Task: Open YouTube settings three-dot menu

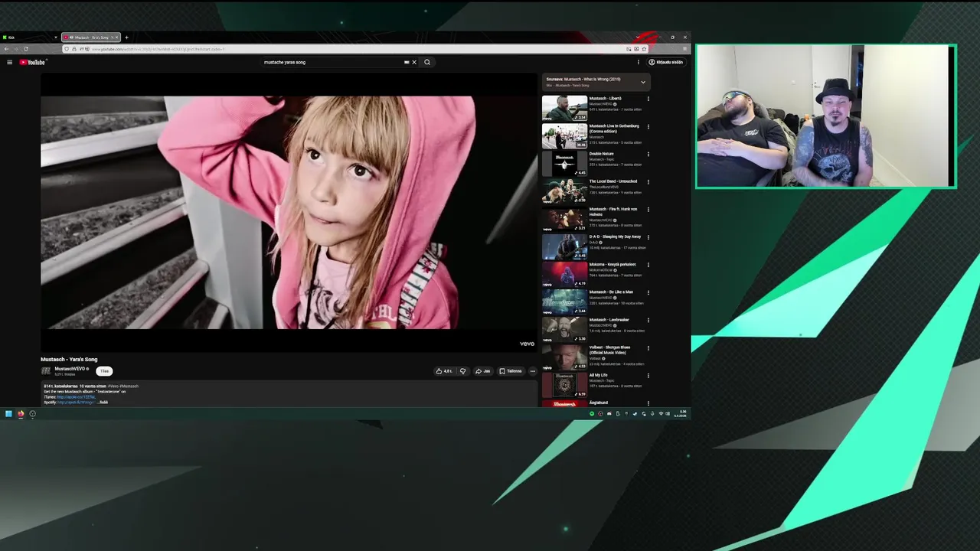Action: [x=638, y=62]
